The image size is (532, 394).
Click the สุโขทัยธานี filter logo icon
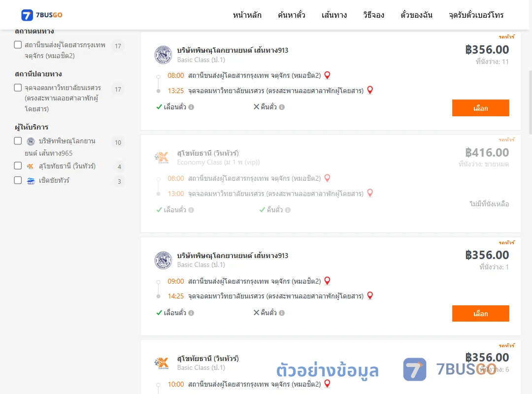(31, 166)
